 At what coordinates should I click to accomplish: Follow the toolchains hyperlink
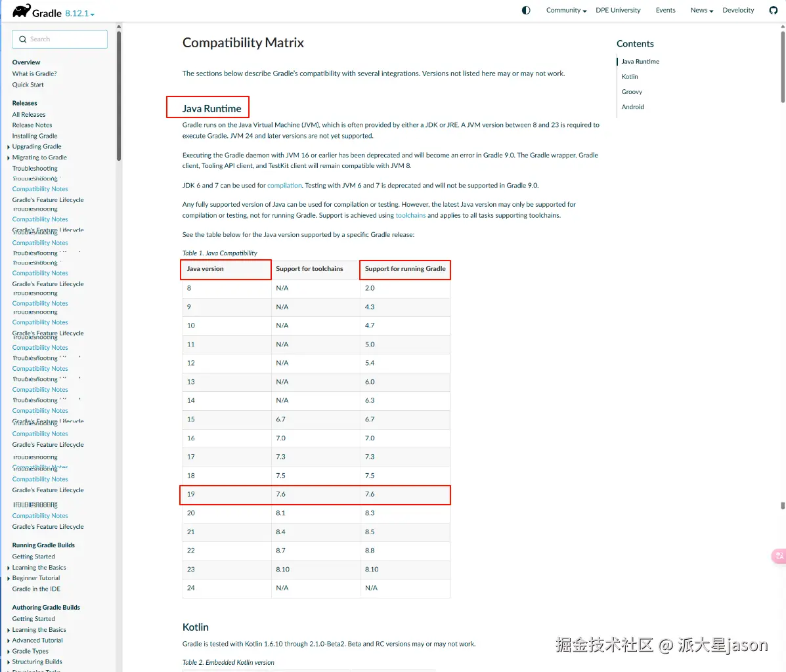[410, 215]
